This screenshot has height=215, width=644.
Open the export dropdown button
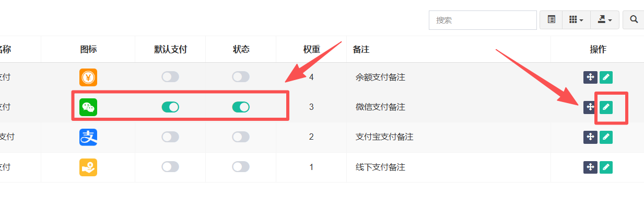click(x=604, y=20)
